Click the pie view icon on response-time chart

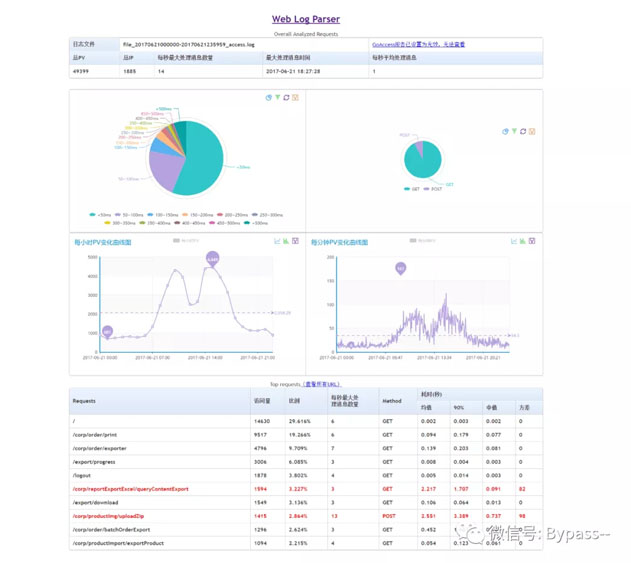(x=269, y=98)
